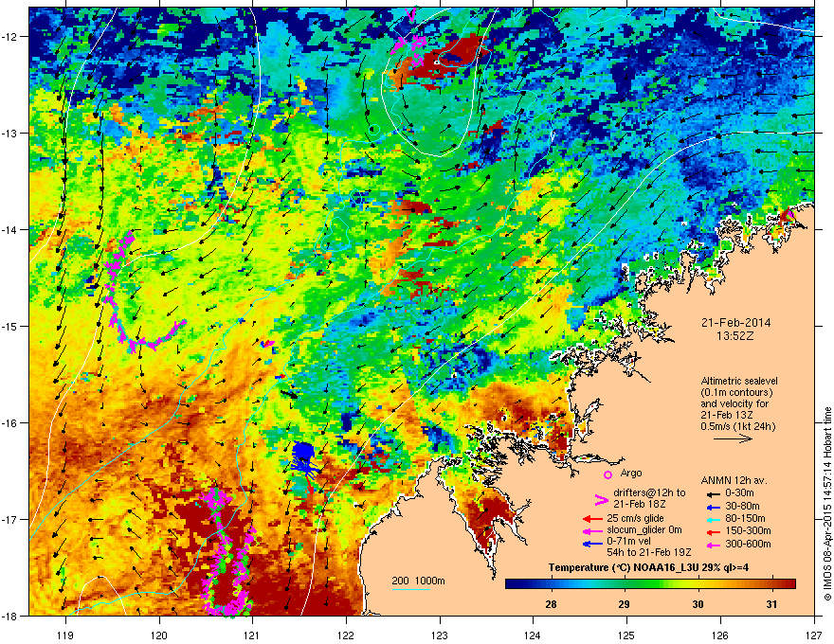Click the colour bar tick value 31
Image resolution: width=834 pixels, height=644 pixels.
pos(771,604)
